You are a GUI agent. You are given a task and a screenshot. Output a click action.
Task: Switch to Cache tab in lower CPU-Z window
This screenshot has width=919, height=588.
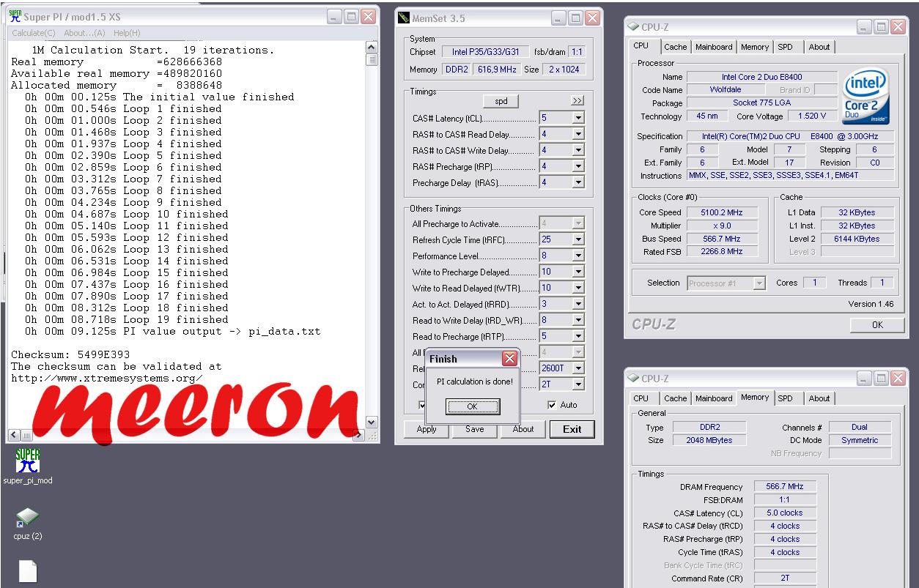[x=675, y=398]
